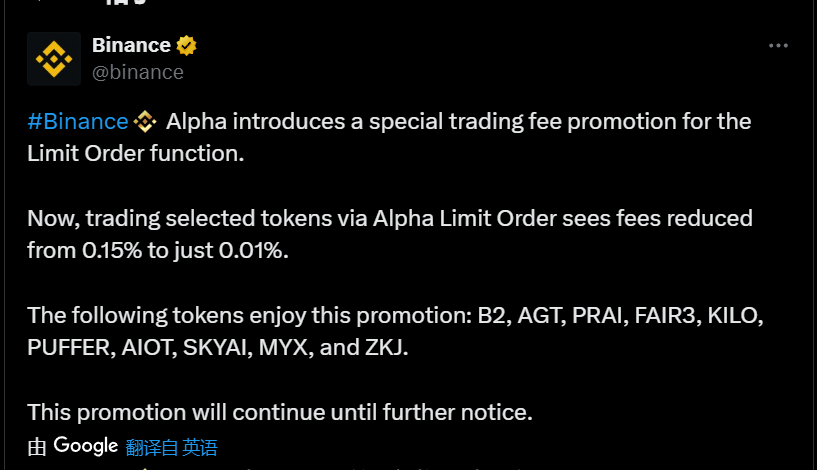Image resolution: width=817 pixels, height=470 pixels.
Task: Open the #Binance hashtag link
Action: [x=78, y=121]
